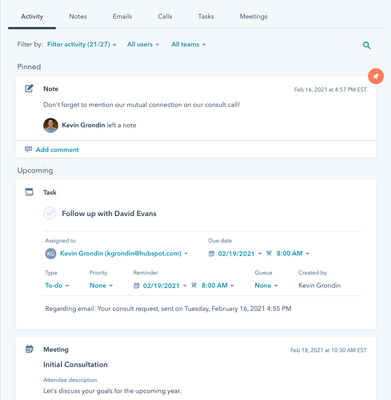Screen dimensions: 391x400
Task: Click the Task card icon
Action: coord(29,192)
